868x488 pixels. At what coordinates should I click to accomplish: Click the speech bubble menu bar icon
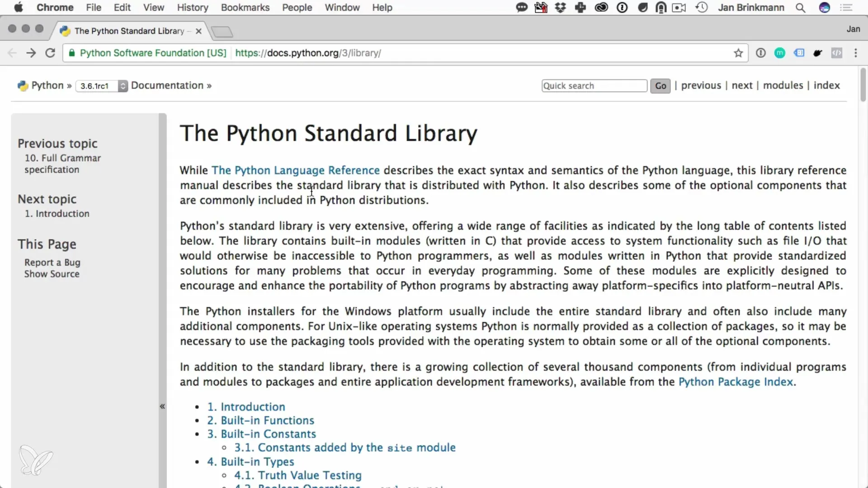pyautogui.click(x=522, y=8)
